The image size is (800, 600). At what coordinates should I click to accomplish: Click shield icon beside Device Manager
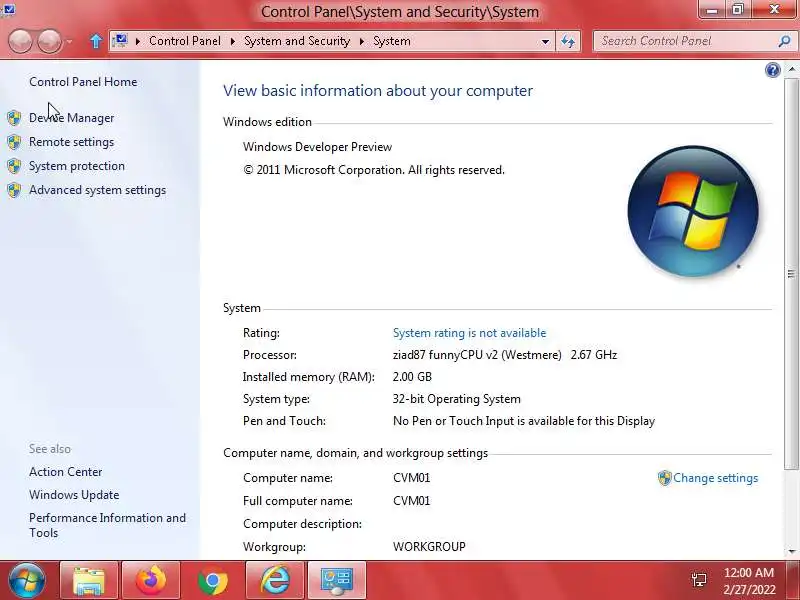[x=14, y=118]
